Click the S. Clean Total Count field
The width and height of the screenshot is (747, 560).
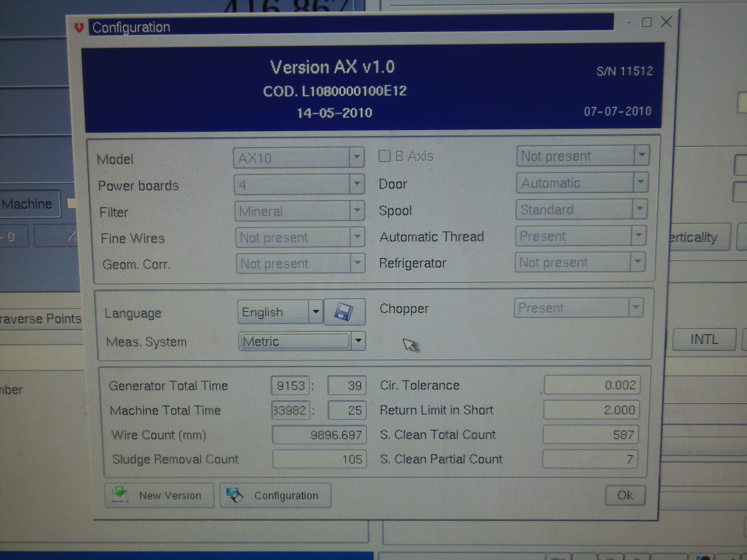[591, 435]
